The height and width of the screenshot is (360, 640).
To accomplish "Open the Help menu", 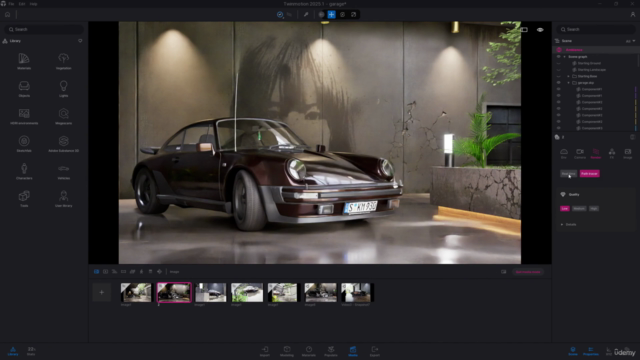I will pos(33,4).
